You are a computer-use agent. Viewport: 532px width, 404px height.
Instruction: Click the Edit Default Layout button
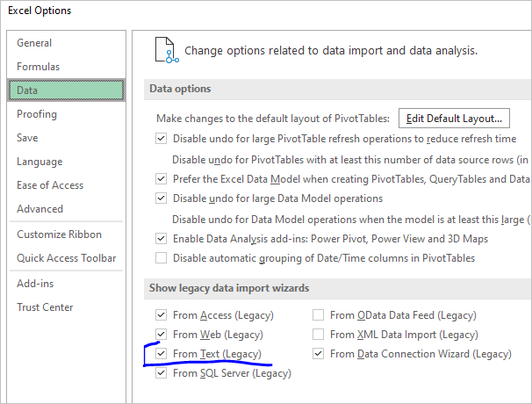coord(454,118)
